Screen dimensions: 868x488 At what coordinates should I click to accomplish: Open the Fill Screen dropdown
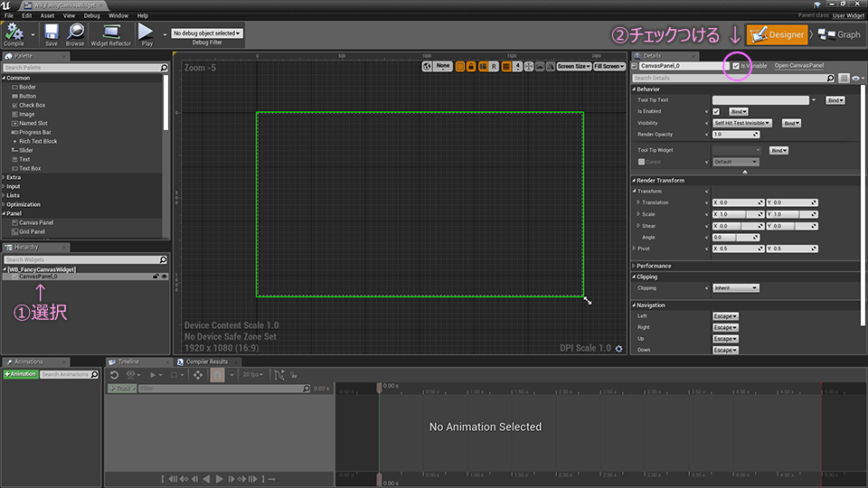point(609,66)
